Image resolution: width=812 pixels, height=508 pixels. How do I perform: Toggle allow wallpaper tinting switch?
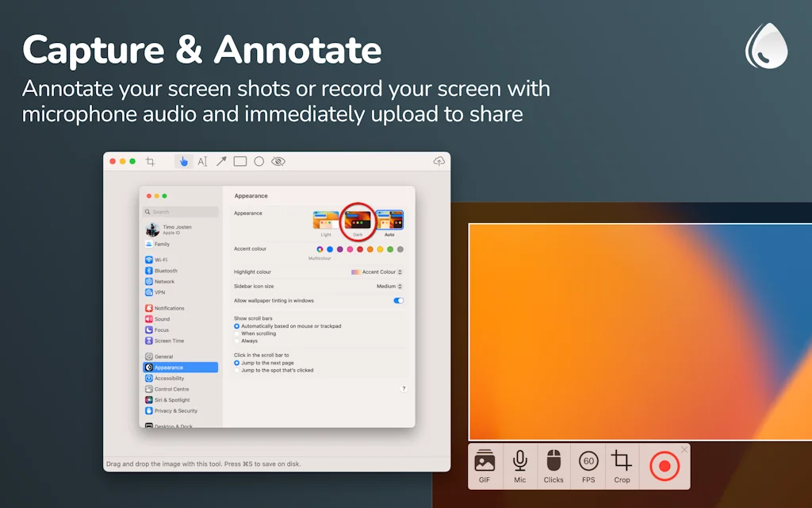click(398, 301)
